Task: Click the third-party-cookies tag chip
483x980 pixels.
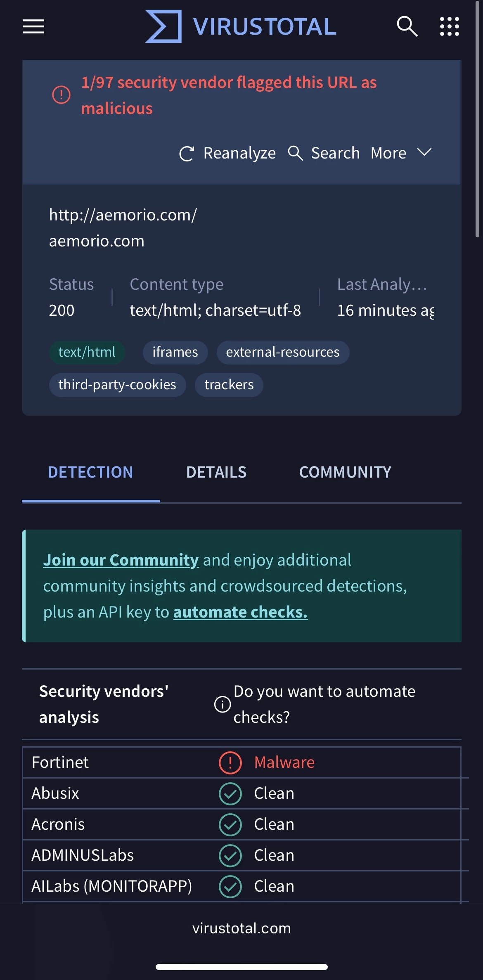Action: tap(117, 385)
